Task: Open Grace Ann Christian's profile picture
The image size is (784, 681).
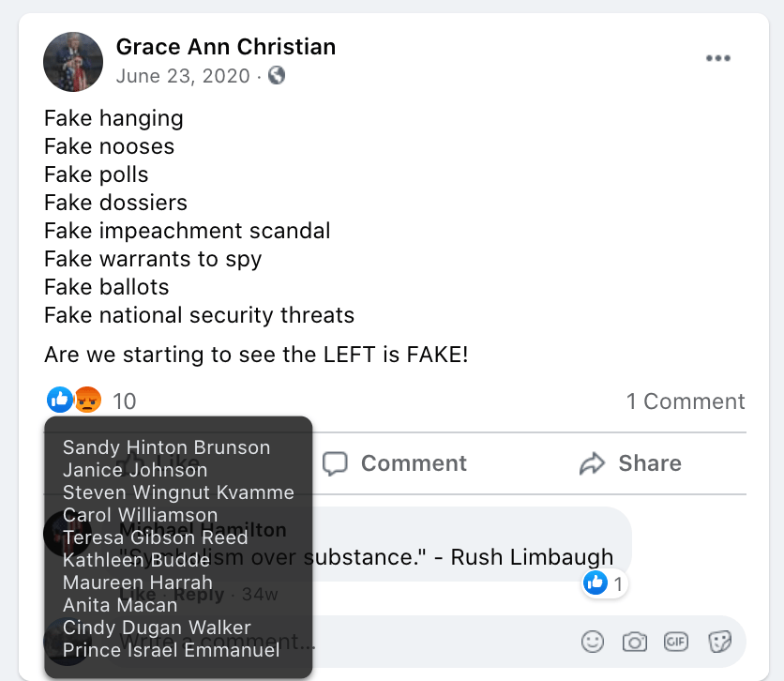Action: coord(73,62)
